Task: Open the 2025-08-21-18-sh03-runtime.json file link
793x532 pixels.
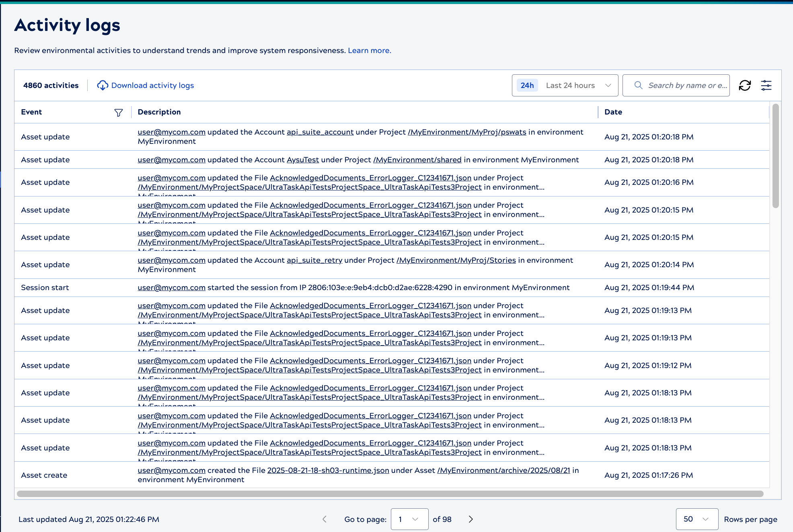Action: pyautogui.click(x=328, y=471)
